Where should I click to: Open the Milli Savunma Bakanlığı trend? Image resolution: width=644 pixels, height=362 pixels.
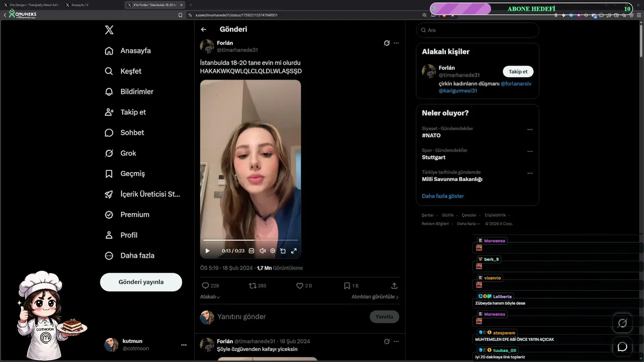click(452, 179)
